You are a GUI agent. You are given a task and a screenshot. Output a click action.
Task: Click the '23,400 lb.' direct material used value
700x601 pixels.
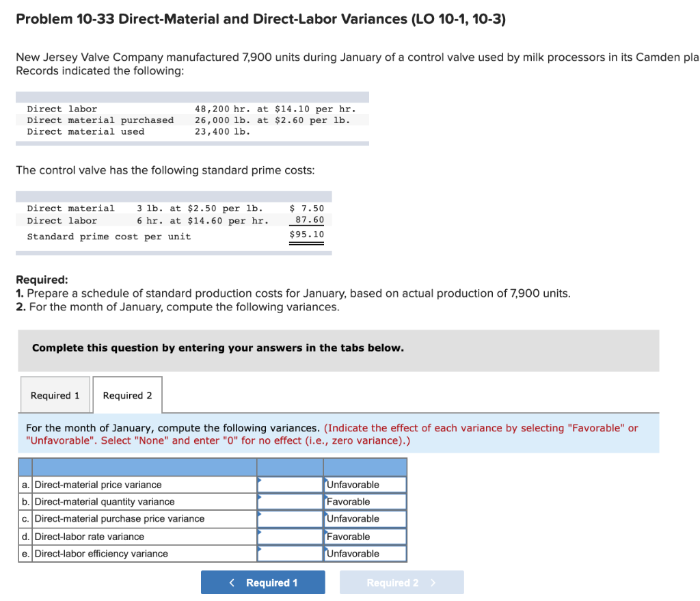[x=222, y=132]
